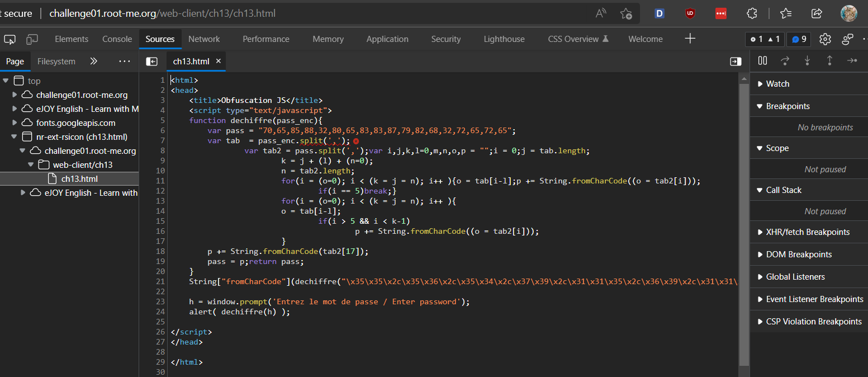Close the ch13.html editor tab
The width and height of the screenshot is (868, 377).
pos(219,61)
